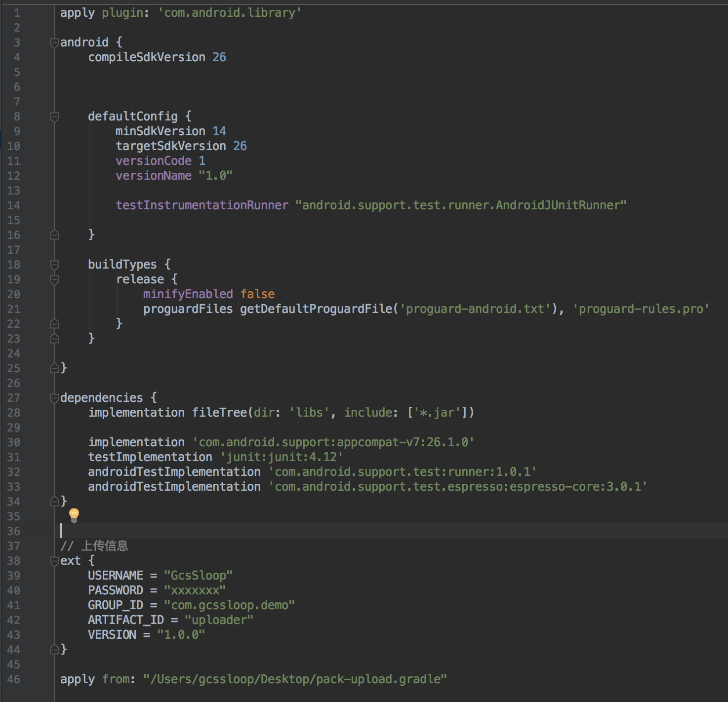This screenshot has height=702, width=728.
Task: Collapse the ext block fold marker
Action: coord(54,561)
